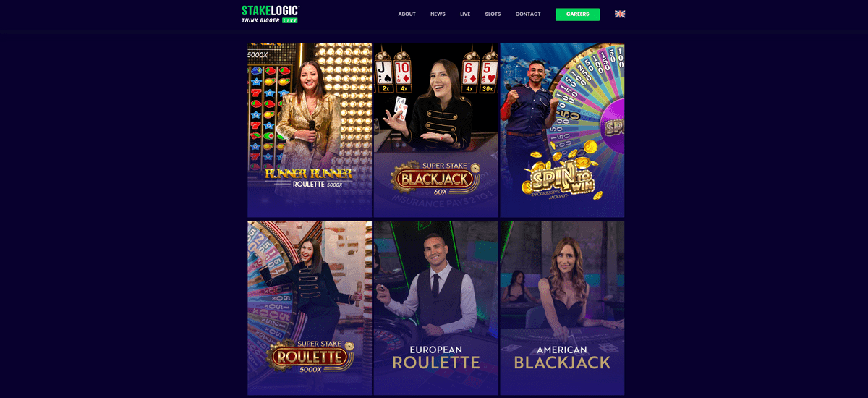Click the Super Stake Blackjack gold emblem
868x398 pixels.
[435, 177]
